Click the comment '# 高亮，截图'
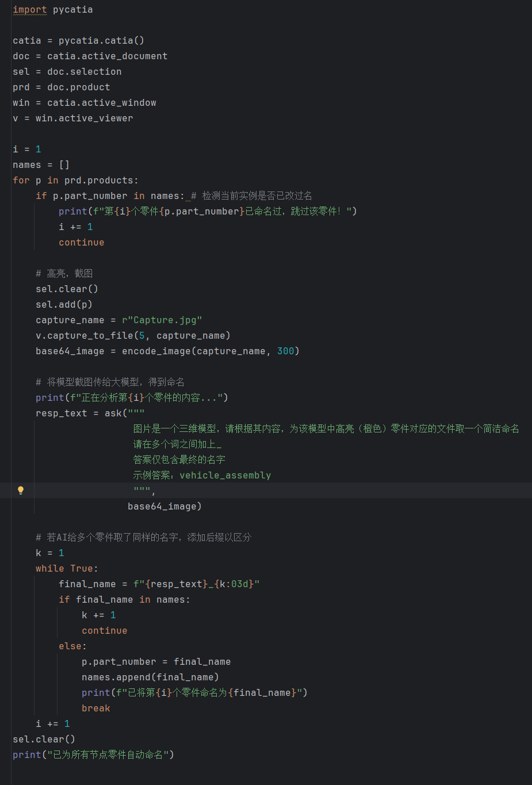 tap(64, 274)
